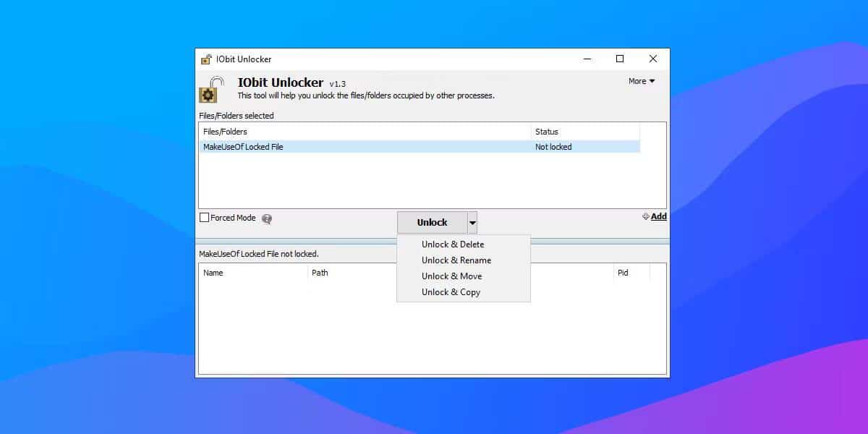Sort processes by the Pid column
The width and height of the screenshot is (868, 434).
631,273
